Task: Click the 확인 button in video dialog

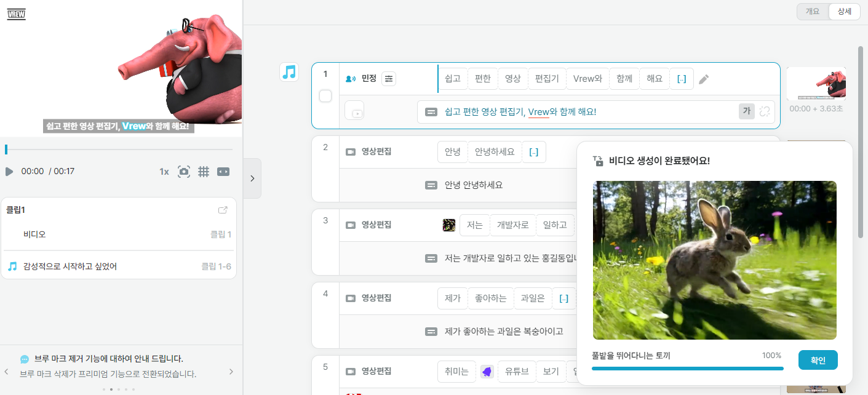Action: [x=818, y=360]
